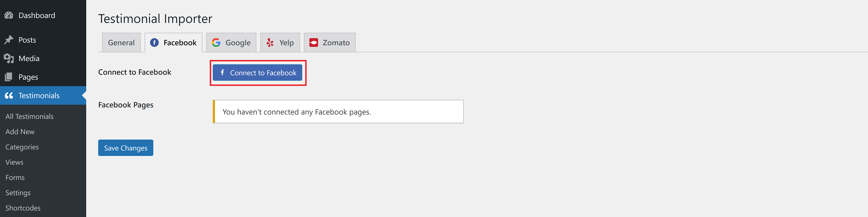Open the Categories submenu link
The image size is (868, 217).
point(22,147)
